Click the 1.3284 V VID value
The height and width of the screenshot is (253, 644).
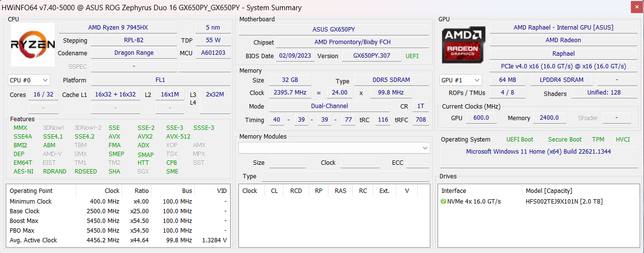[214, 240]
